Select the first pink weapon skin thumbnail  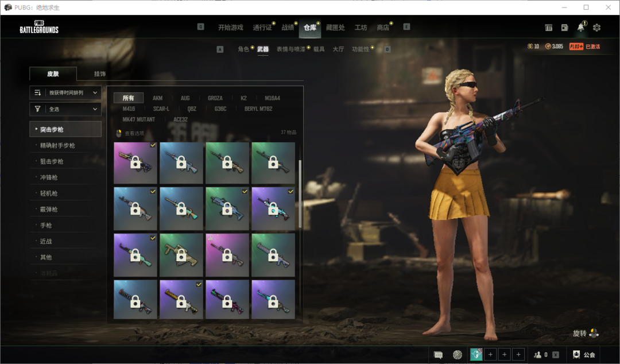pos(135,163)
